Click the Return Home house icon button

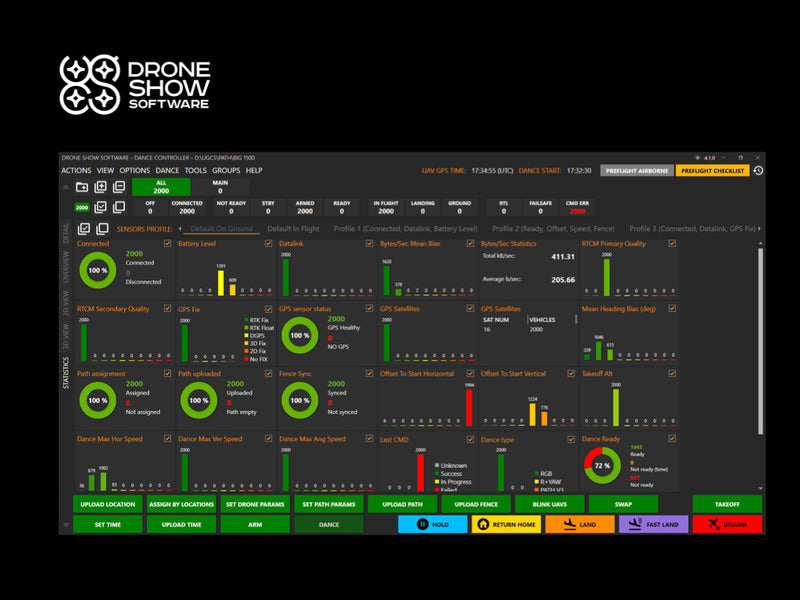tap(506, 524)
